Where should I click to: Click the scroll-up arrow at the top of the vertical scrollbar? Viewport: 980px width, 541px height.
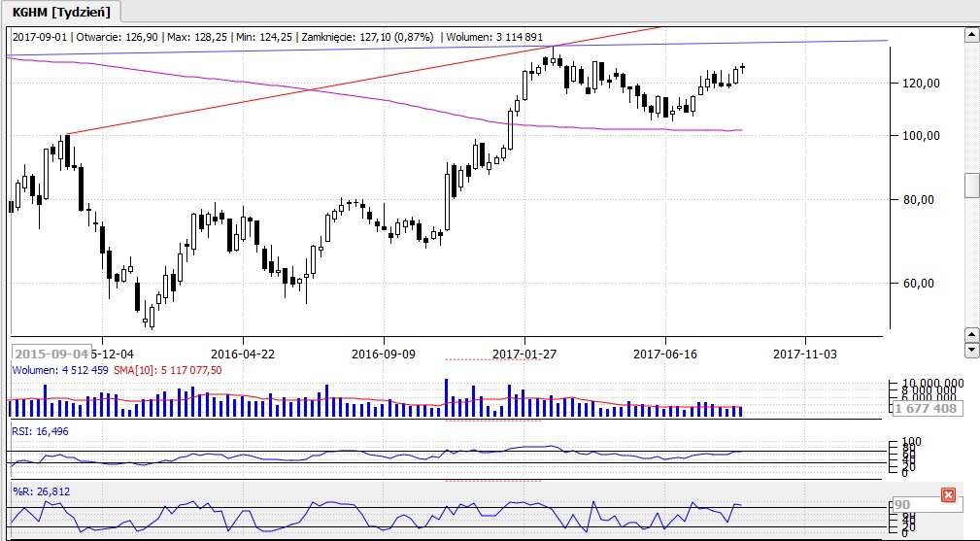970,36
